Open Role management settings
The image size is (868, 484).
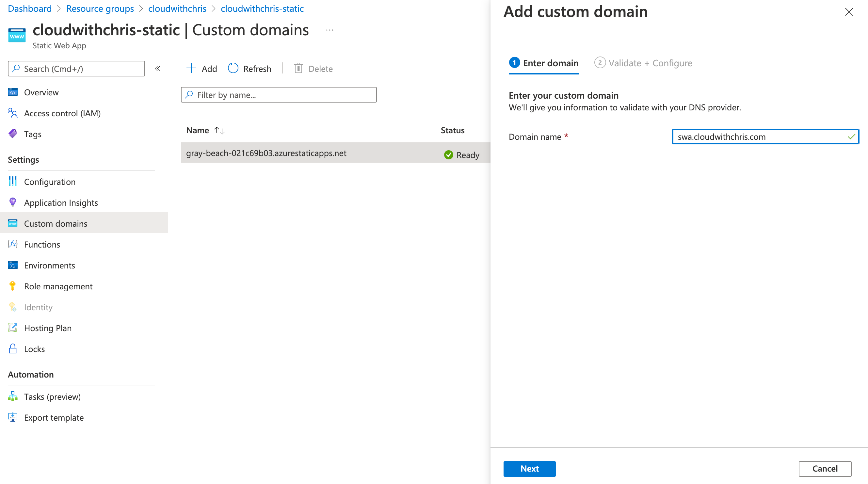(x=58, y=286)
